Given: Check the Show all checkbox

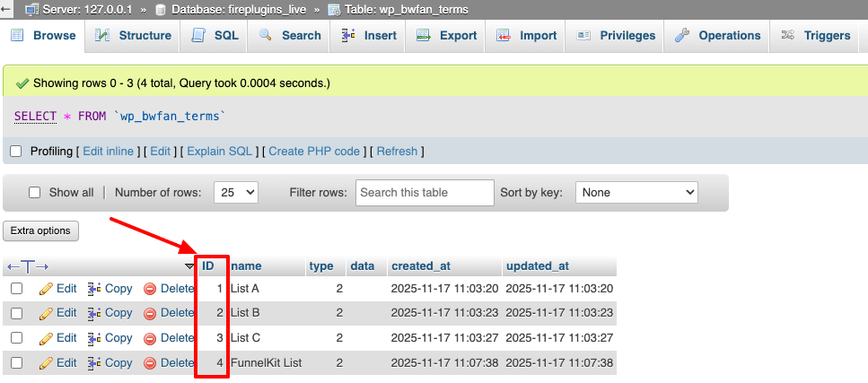Looking at the screenshot, I should pyautogui.click(x=35, y=193).
